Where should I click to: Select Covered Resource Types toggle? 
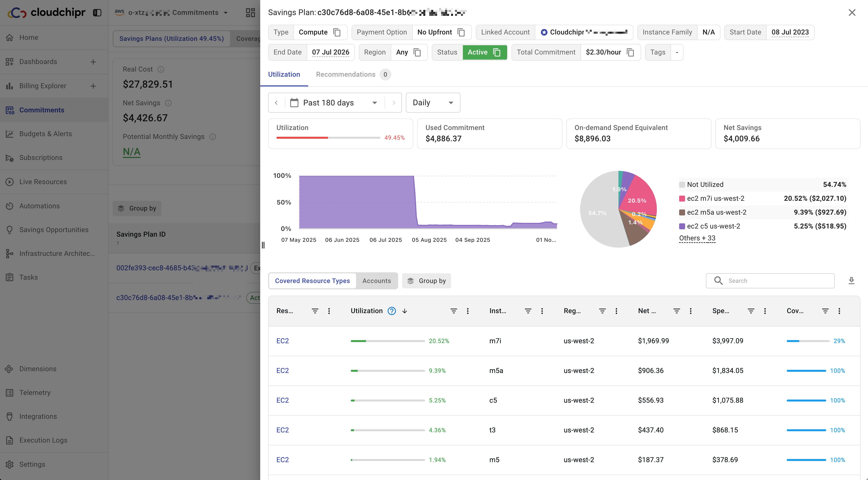312,281
